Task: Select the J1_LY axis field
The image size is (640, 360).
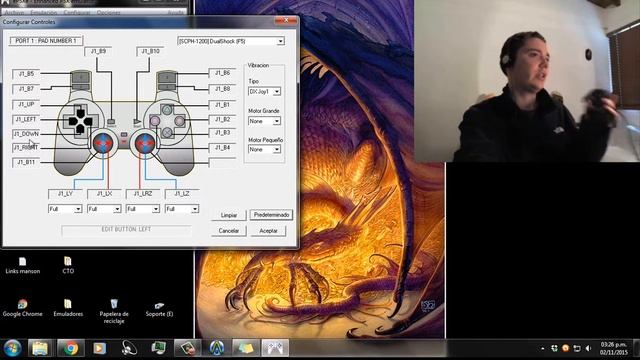Action: coord(65,193)
